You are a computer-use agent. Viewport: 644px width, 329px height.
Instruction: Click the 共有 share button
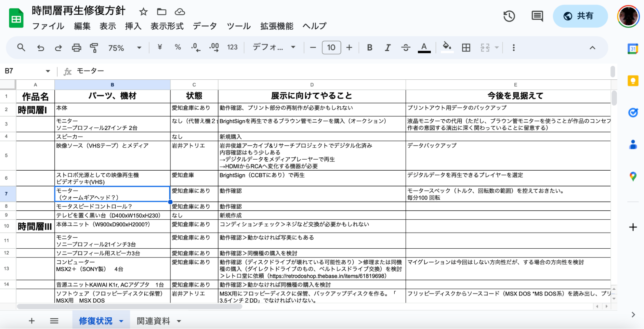[x=580, y=16]
